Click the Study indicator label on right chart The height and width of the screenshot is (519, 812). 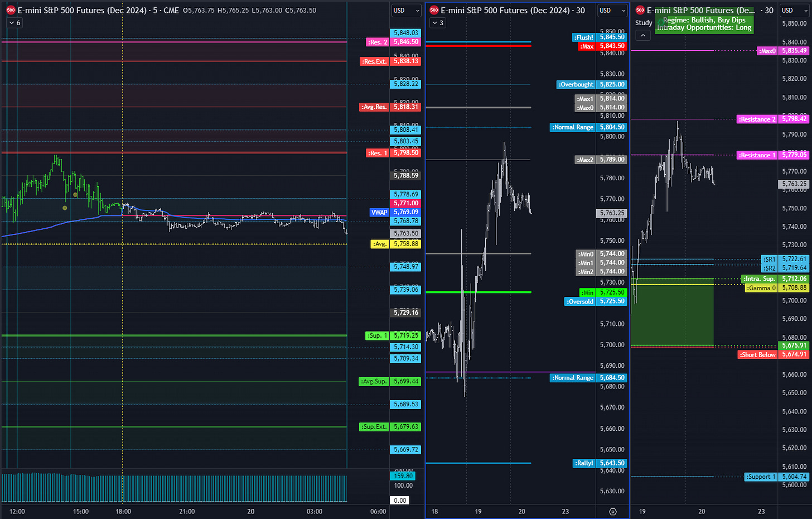644,23
